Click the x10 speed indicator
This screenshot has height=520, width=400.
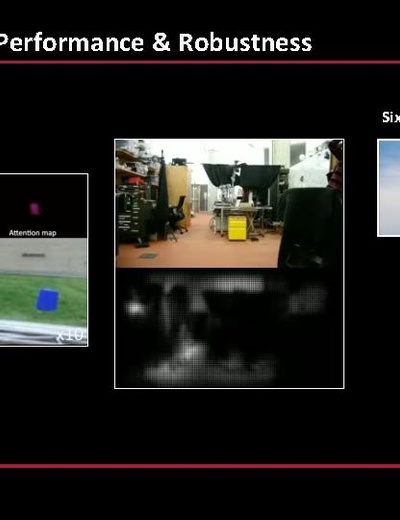(x=69, y=335)
